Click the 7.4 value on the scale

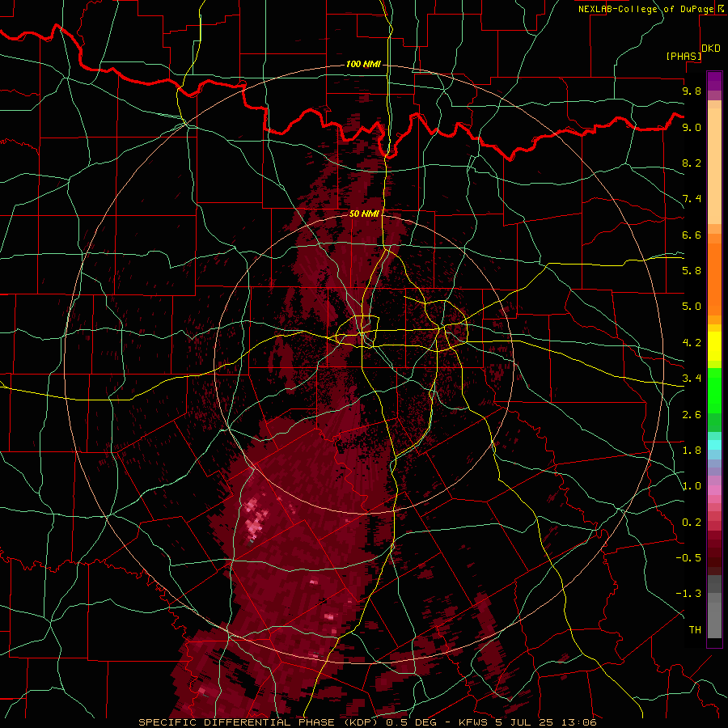[x=692, y=199]
